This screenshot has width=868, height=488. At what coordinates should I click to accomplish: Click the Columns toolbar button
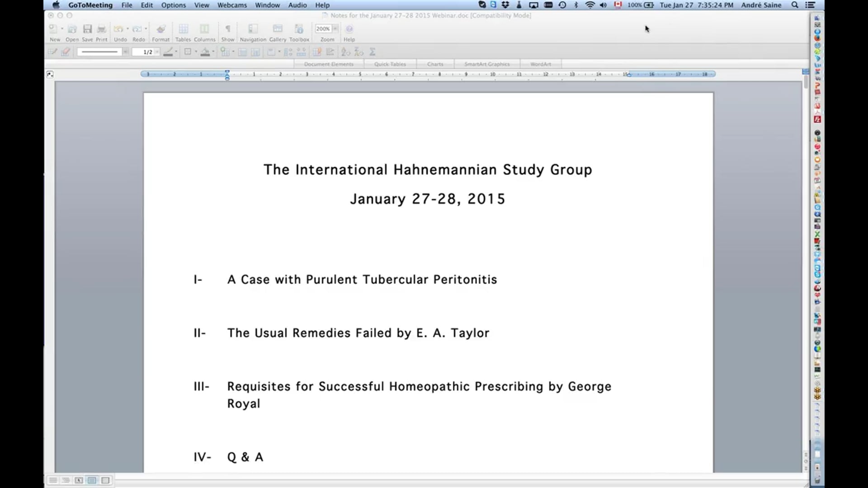204,28
